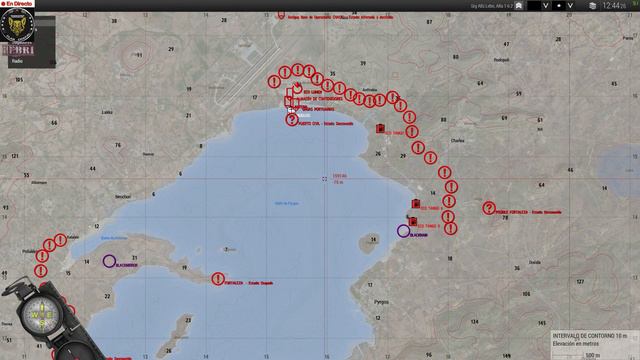Image resolution: width=640 pixels, height=360 pixels.
Task: Click the Pyrgos town label
Action: point(381,302)
